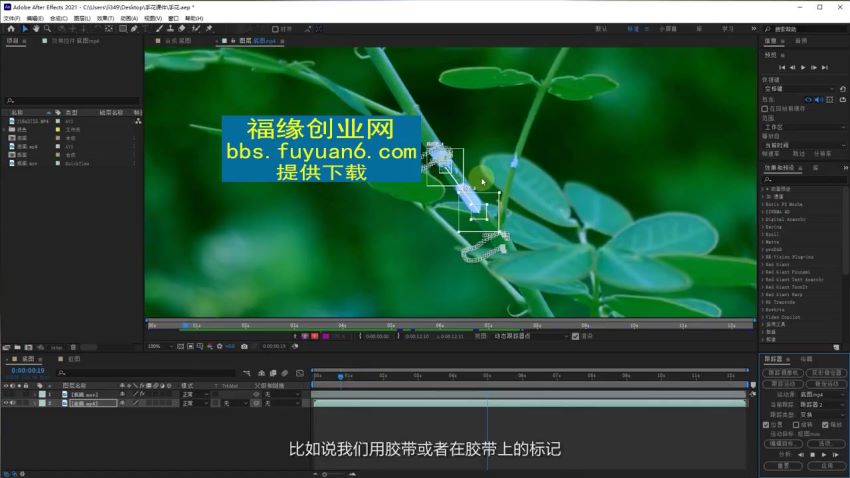Click the timeline layer search field

click(146, 373)
